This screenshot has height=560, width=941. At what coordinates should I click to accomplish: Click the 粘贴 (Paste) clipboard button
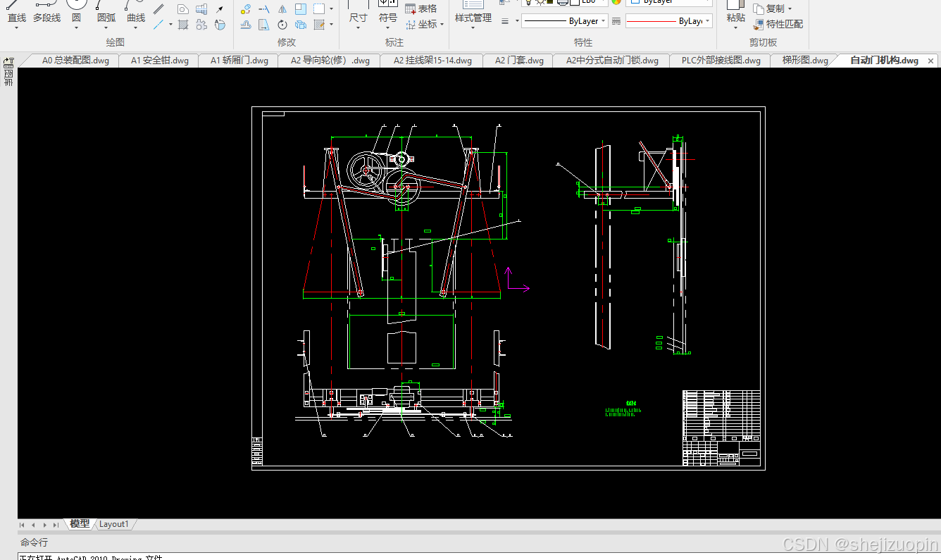pyautogui.click(x=735, y=11)
